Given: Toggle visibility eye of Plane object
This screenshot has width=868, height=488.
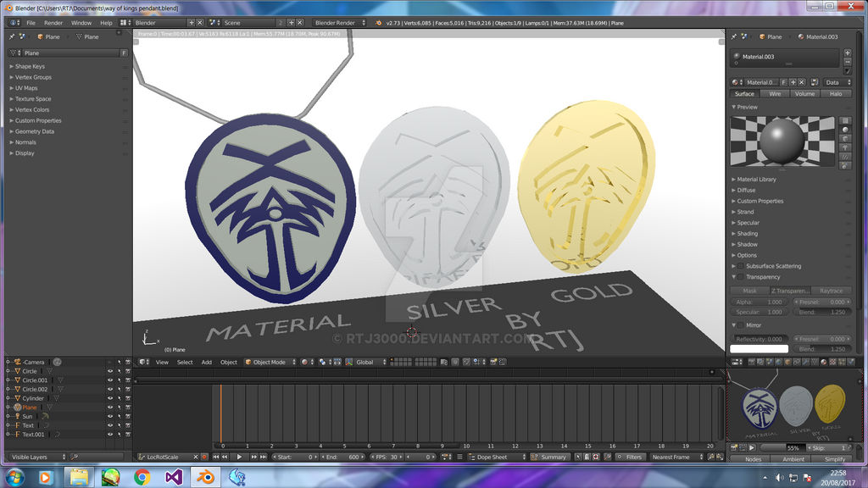Looking at the screenshot, I should tap(109, 408).
